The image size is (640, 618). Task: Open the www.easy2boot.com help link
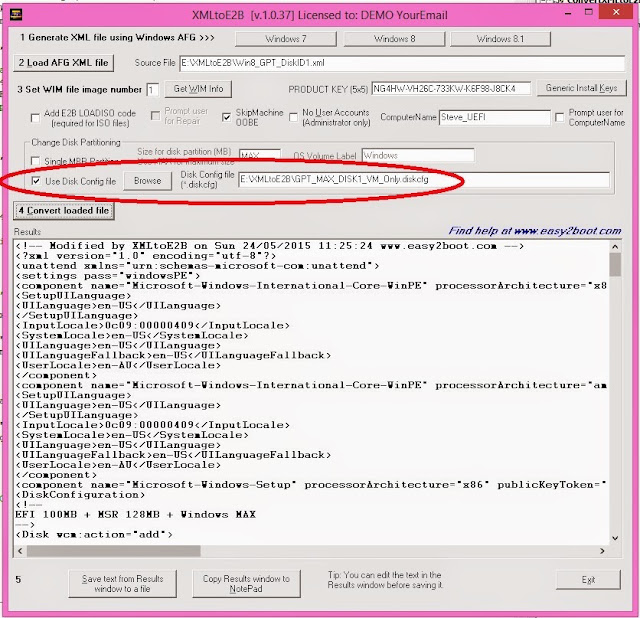tap(535, 231)
